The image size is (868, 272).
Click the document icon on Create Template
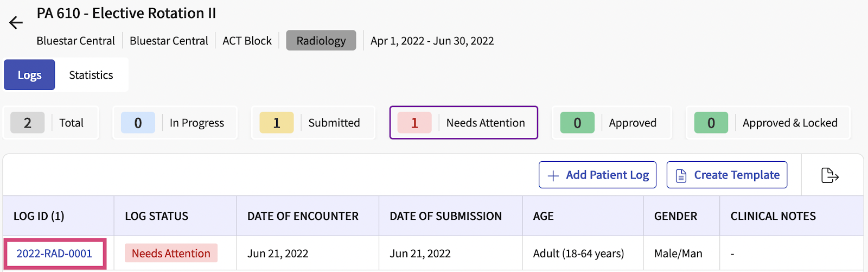[x=681, y=175]
